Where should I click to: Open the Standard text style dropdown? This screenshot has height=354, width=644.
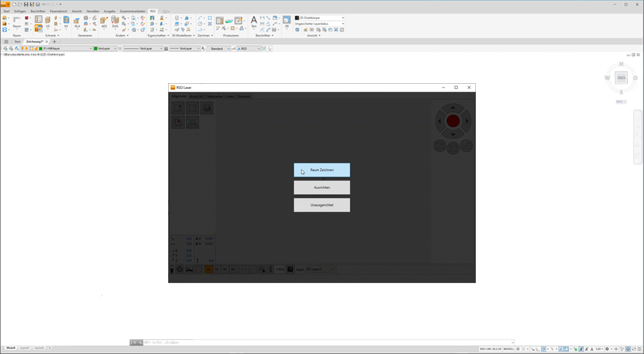point(220,48)
